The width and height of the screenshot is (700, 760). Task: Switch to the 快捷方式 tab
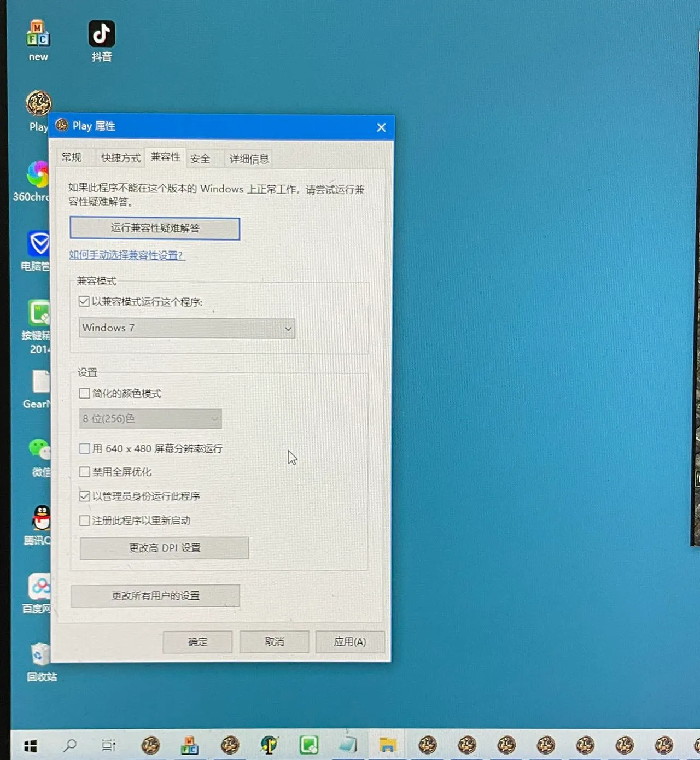click(x=120, y=158)
